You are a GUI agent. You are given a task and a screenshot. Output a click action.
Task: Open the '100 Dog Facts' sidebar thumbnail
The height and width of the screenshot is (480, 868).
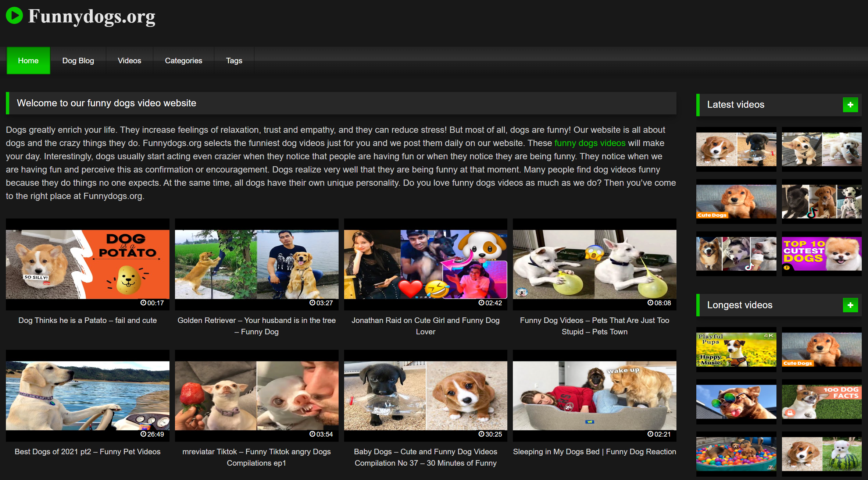pyautogui.click(x=821, y=402)
